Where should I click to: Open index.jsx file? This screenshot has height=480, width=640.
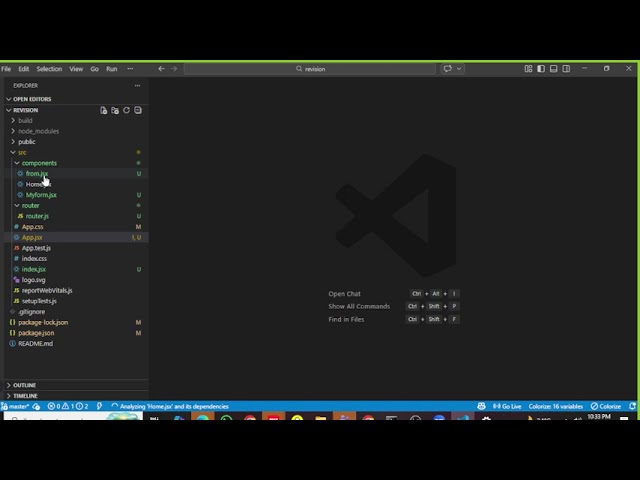tap(76, 269)
